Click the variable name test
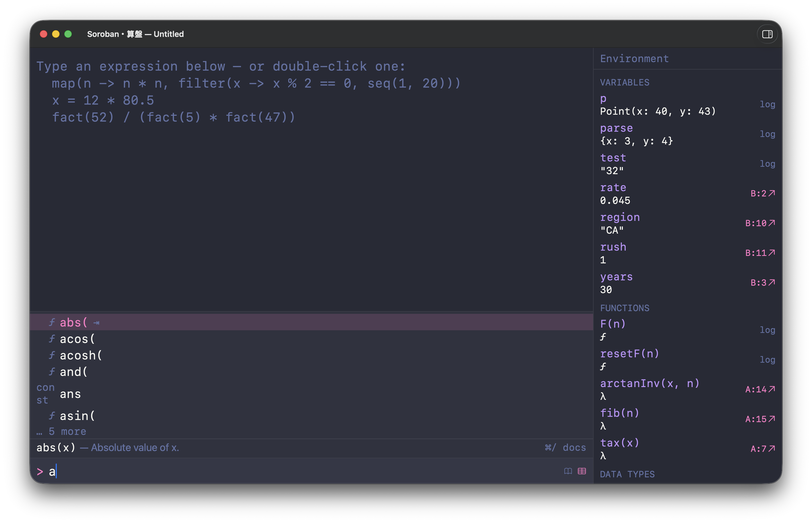The width and height of the screenshot is (812, 523). point(613,158)
